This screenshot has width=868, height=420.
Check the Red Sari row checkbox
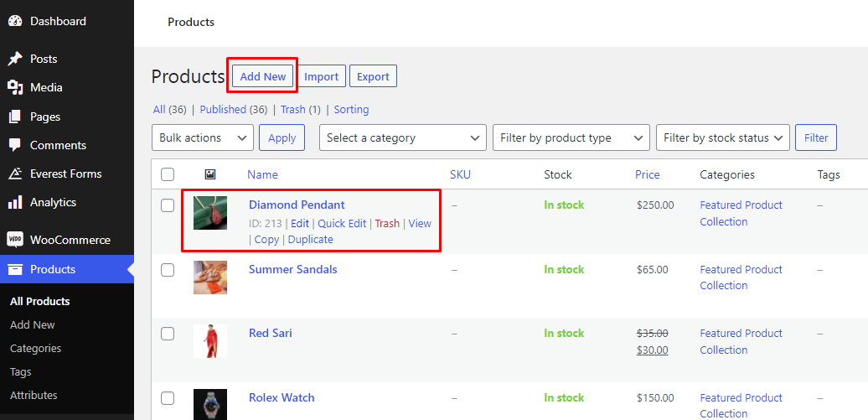click(x=168, y=334)
